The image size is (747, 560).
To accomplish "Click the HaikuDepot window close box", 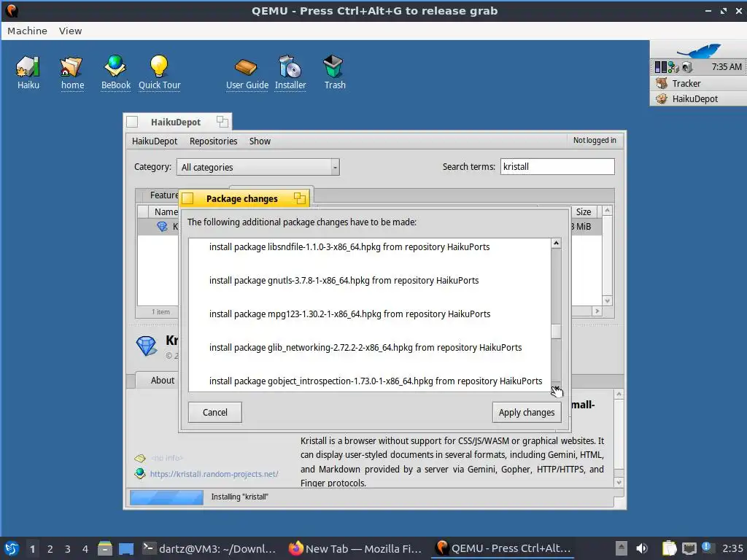I will (x=133, y=122).
